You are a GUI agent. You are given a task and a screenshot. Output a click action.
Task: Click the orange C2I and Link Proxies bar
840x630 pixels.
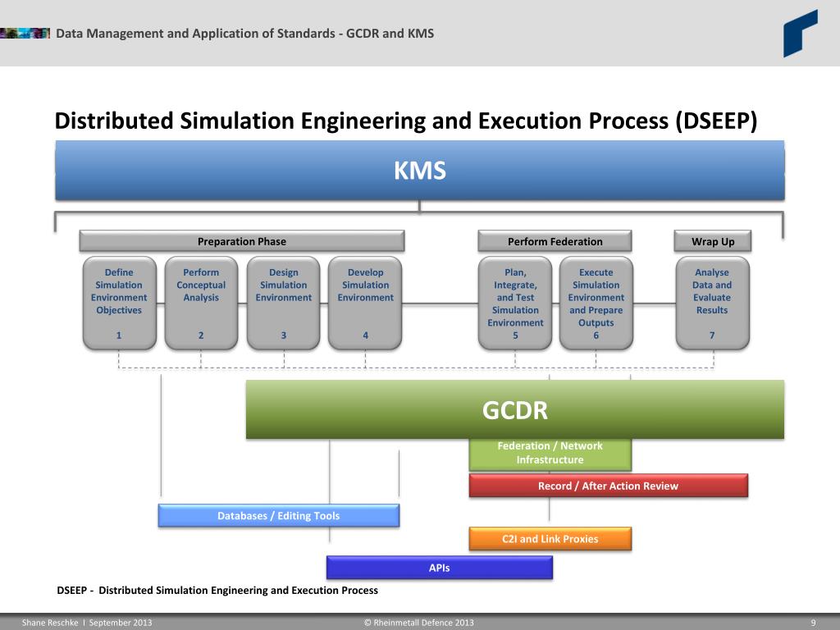(x=550, y=538)
